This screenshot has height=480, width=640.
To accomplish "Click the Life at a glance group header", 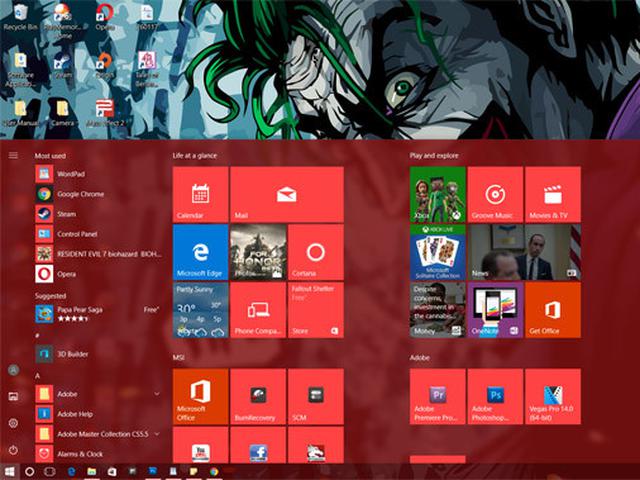I will (195, 156).
